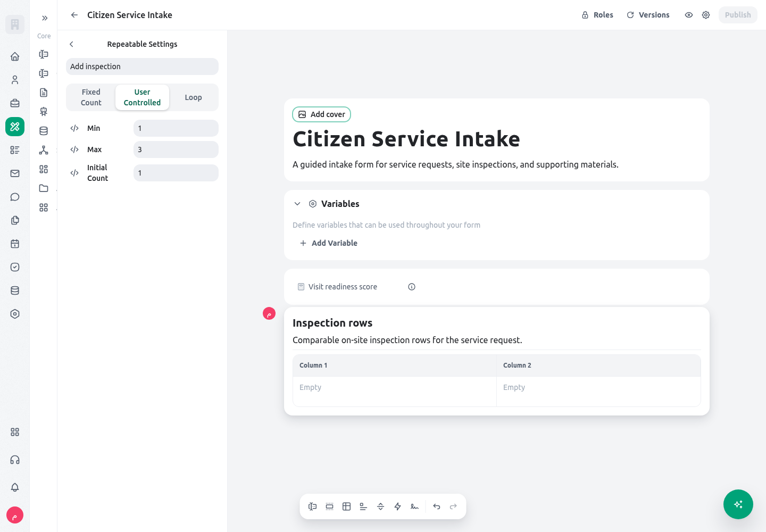The width and height of the screenshot is (766, 532).
Task: Open the user profile icon in the sidebar
Action: [15, 80]
